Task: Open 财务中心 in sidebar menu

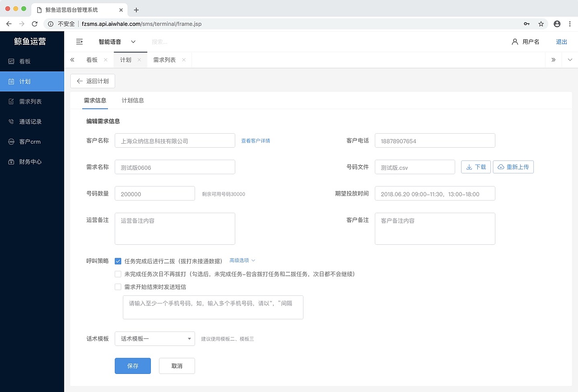Action: [32, 162]
